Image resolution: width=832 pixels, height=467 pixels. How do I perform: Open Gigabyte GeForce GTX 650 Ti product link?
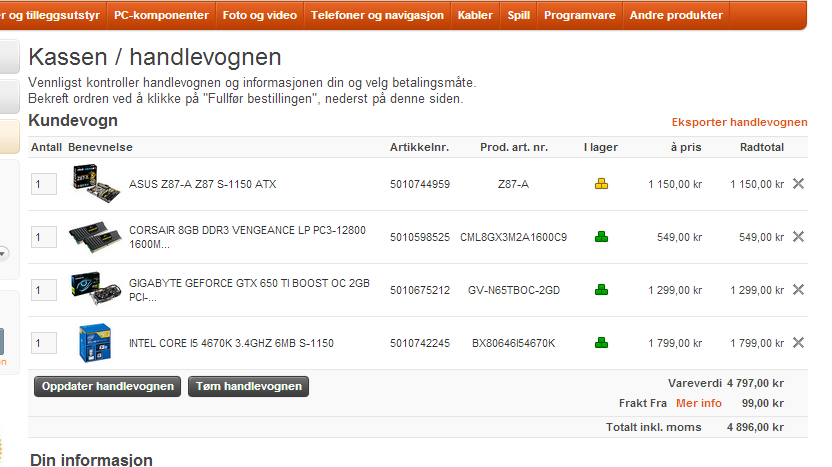click(x=249, y=290)
